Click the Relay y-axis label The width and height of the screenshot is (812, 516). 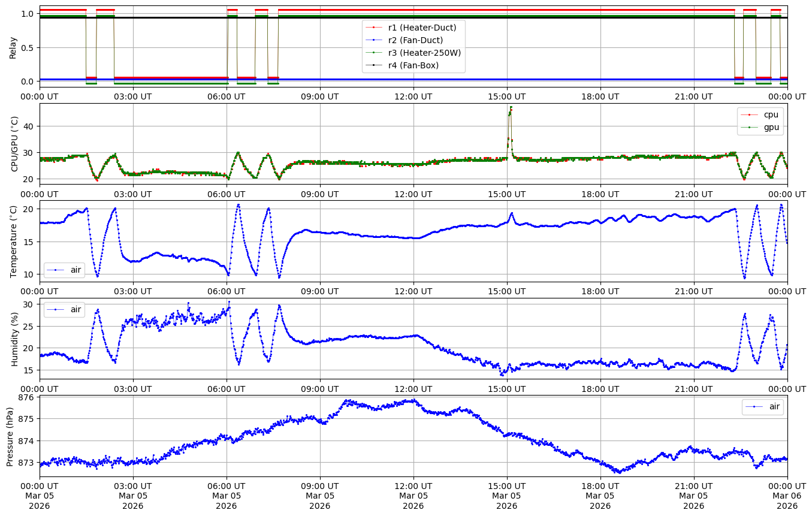pos(13,47)
